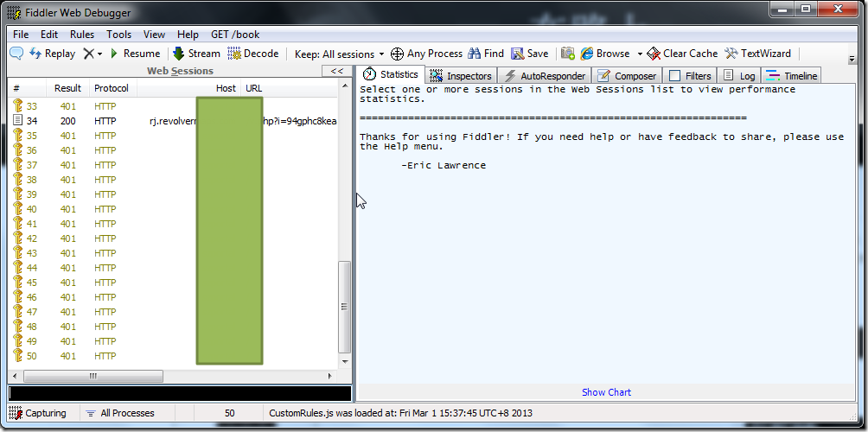Launch Browse with Internet Explorer
The width and height of the screenshot is (868, 432).
(x=605, y=54)
